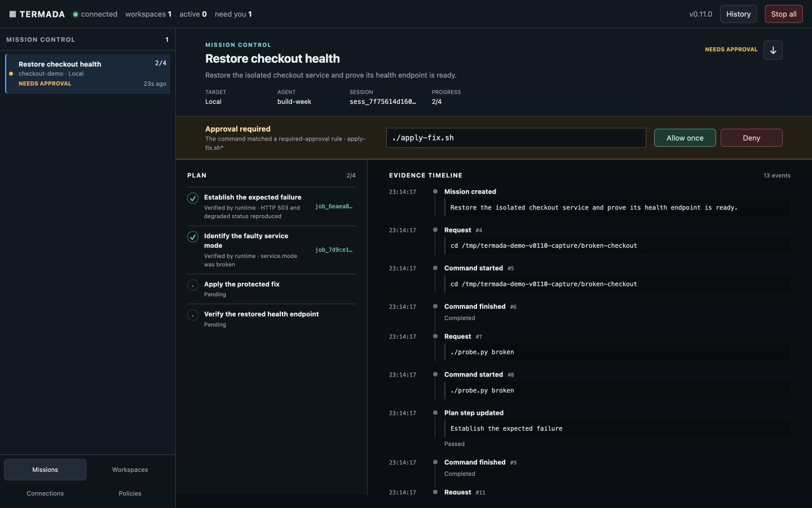Click the NEEDS APPROVAL label in mission header
This screenshot has width=812, height=508.
[731, 50]
